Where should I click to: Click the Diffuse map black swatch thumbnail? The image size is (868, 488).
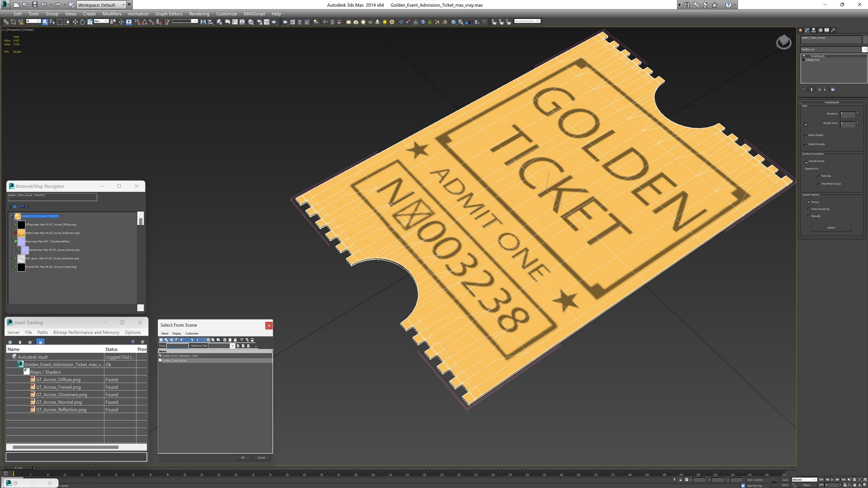click(x=21, y=225)
